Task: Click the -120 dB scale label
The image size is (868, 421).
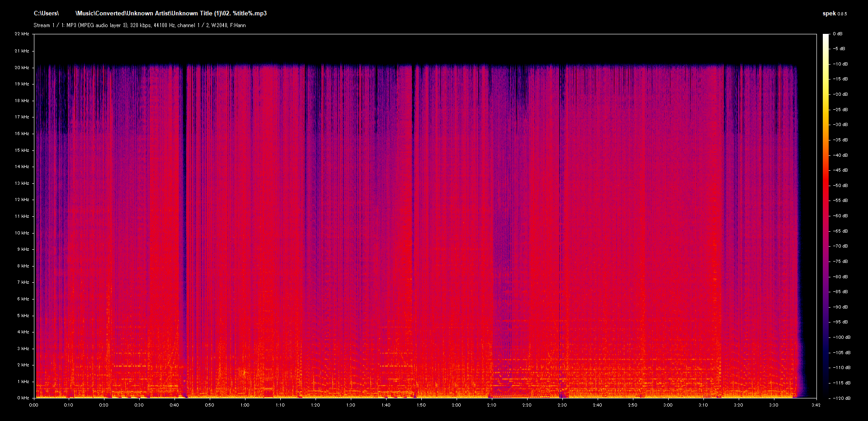Action: (x=841, y=398)
